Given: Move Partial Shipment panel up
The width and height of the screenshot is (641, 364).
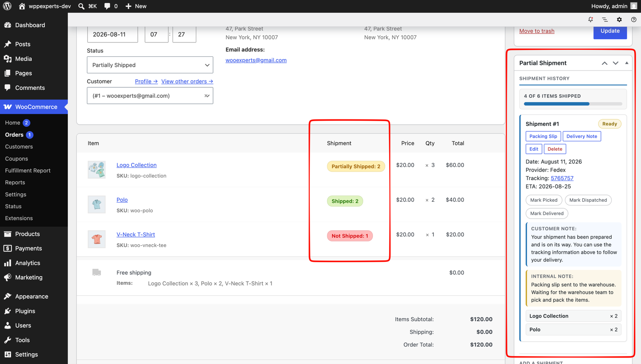Looking at the screenshot, I should coord(605,63).
